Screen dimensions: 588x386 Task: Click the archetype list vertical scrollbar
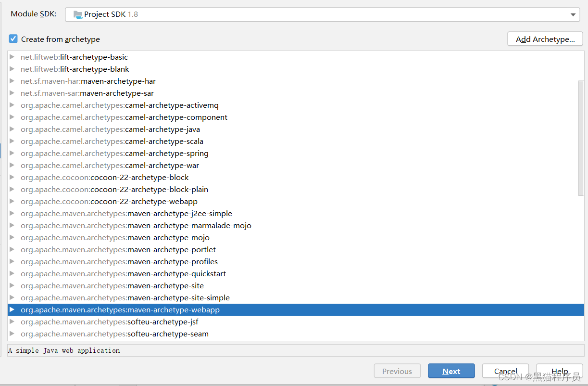(x=581, y=138)
